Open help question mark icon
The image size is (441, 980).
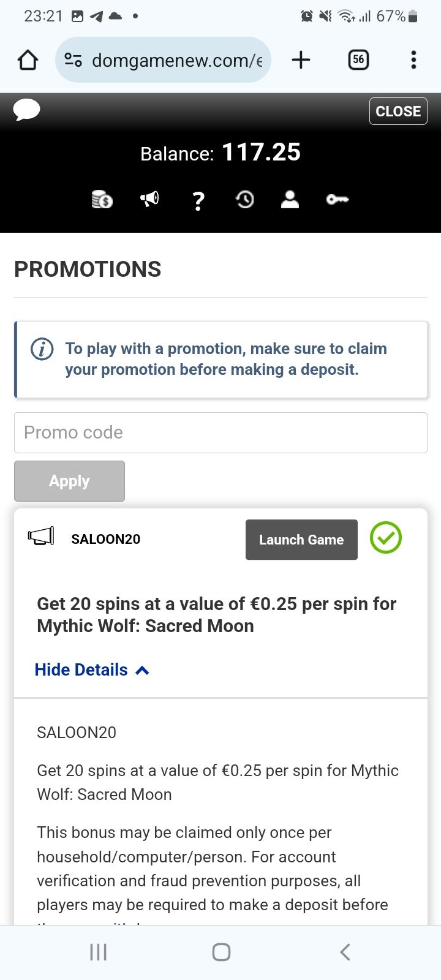point(198,200)
